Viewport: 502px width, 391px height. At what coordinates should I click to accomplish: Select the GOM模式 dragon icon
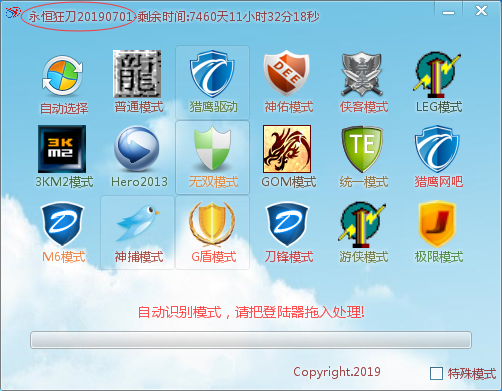[x=287, y=149]
